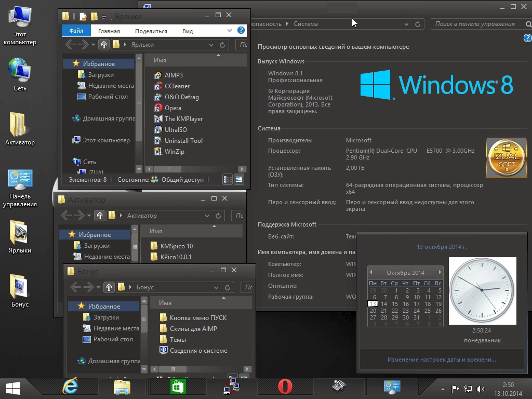The height and width of the screenshot is (399, 532).
Task: Select the Темы folder in Бонус
Action: click(x=172, y=340)
